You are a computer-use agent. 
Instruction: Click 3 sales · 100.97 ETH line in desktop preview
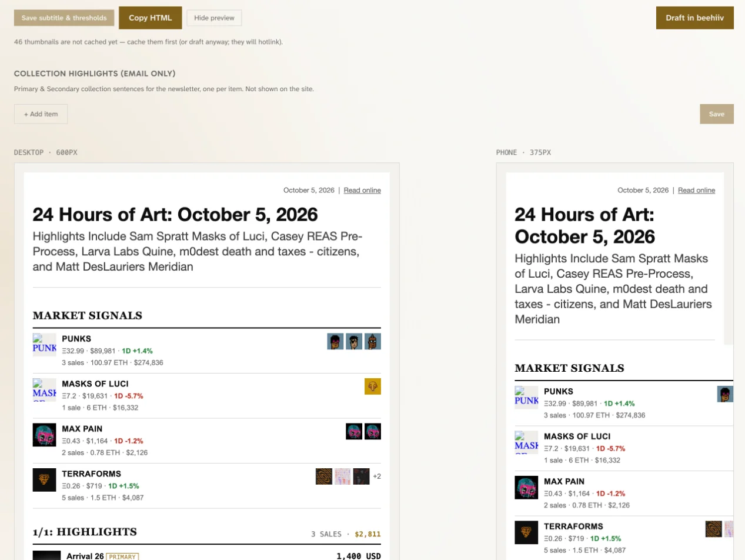[112, 362]
